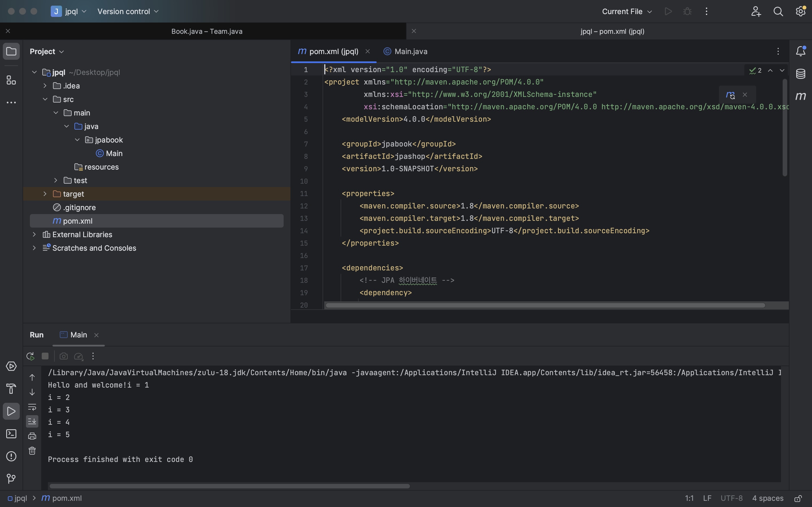Viewport: 812px width, 507px height.
Task: Open the Structure tool window
Action: tap(11, 80)
